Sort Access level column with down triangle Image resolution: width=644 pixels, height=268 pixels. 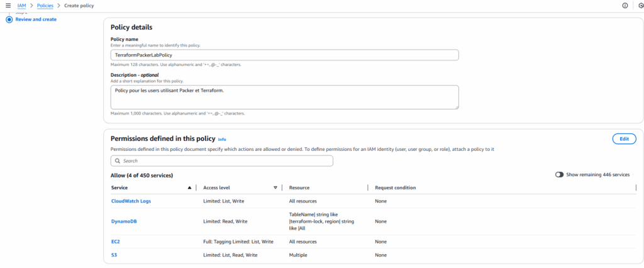click(x=275, y=188)
